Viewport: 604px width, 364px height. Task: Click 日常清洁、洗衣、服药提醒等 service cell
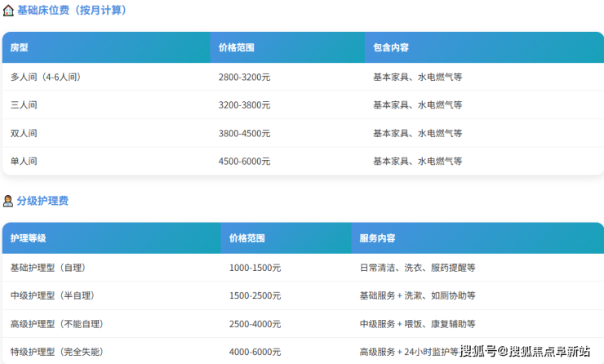point(417,267)
